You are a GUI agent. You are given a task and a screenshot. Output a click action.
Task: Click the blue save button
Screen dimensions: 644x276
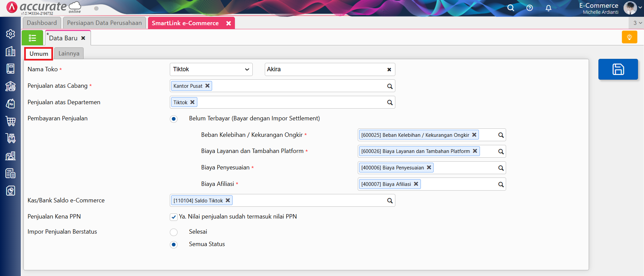618,69
